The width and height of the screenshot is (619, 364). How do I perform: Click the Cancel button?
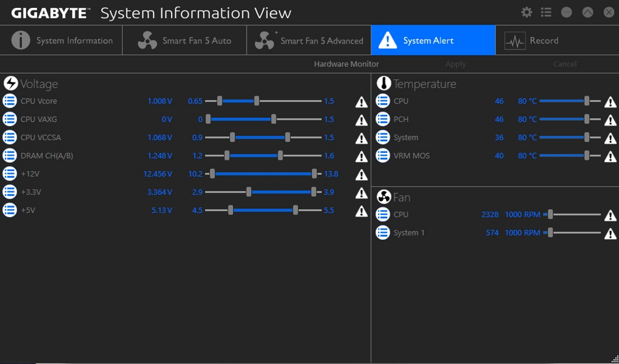(x=564, y=64)
